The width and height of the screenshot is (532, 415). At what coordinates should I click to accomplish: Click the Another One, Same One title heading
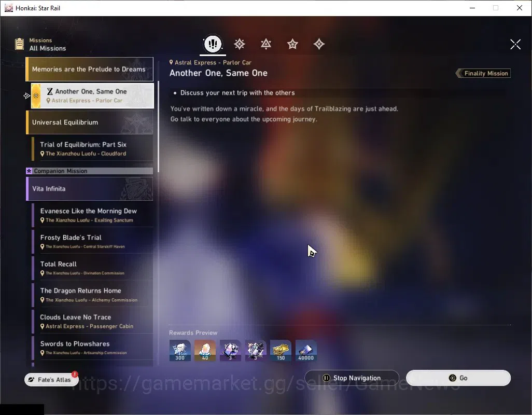pos(218,73)
